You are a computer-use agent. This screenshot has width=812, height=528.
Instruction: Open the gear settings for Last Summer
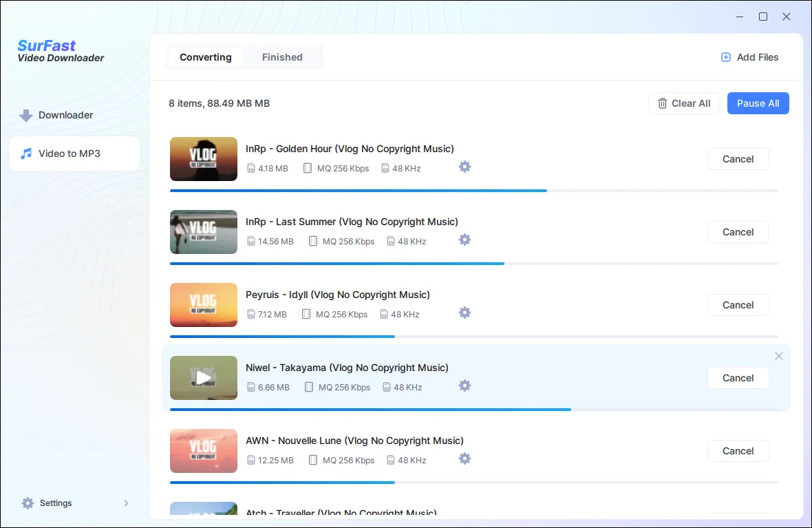pyautogui.click(x=464, y=240)
